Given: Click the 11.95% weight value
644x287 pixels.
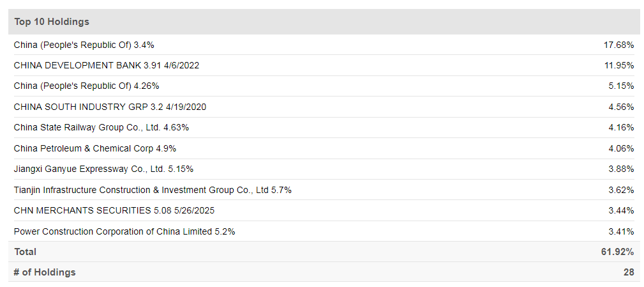Looking at the screenshot, I should click(x=618, y=65).
